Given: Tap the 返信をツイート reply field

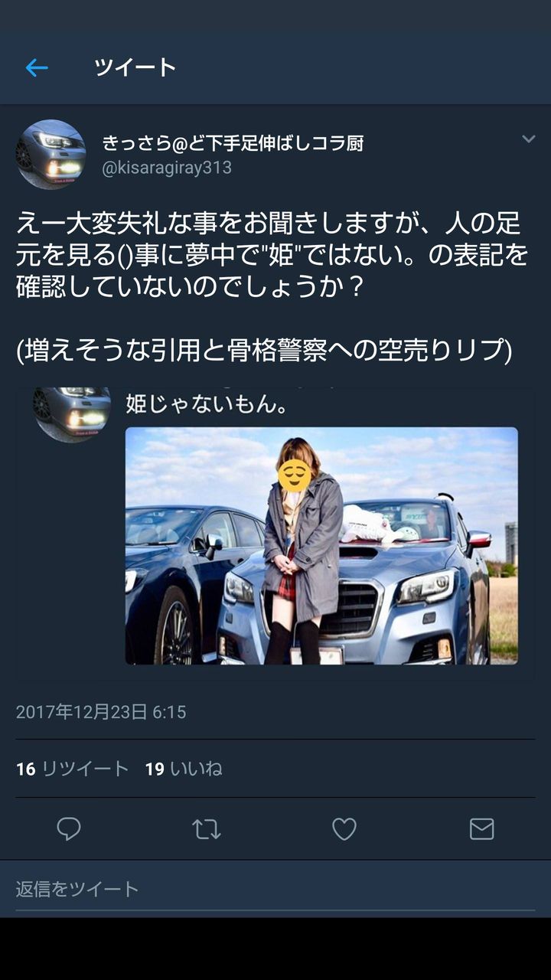Looking at the screenshot, I should pyautogui.click(x=275, y=889).
